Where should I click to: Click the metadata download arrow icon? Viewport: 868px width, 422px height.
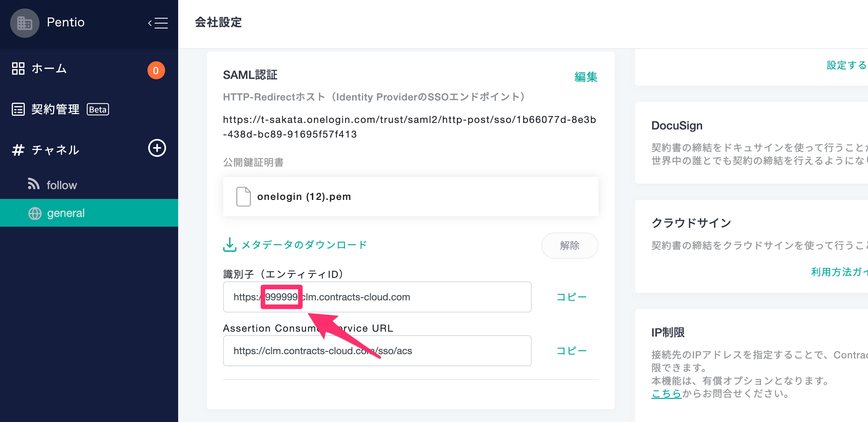pos(230,245)
